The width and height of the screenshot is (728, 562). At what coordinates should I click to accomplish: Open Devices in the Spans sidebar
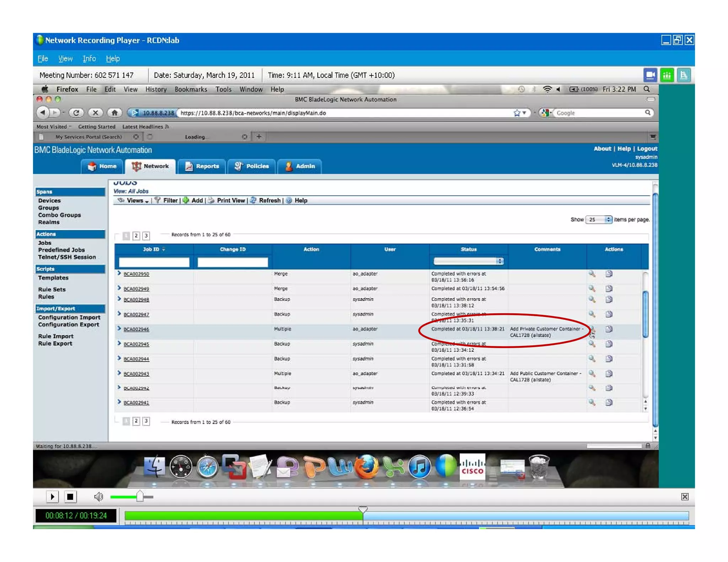49,201
